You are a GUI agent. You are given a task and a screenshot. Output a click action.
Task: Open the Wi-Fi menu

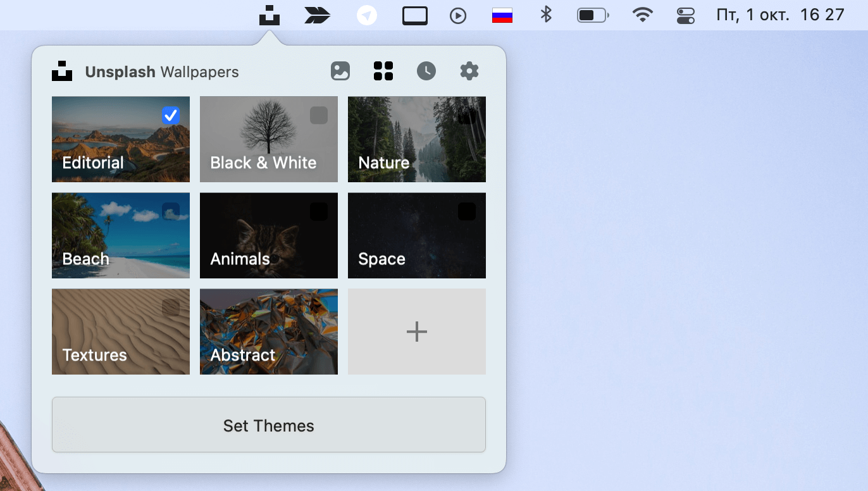click(x=643, y=15)
